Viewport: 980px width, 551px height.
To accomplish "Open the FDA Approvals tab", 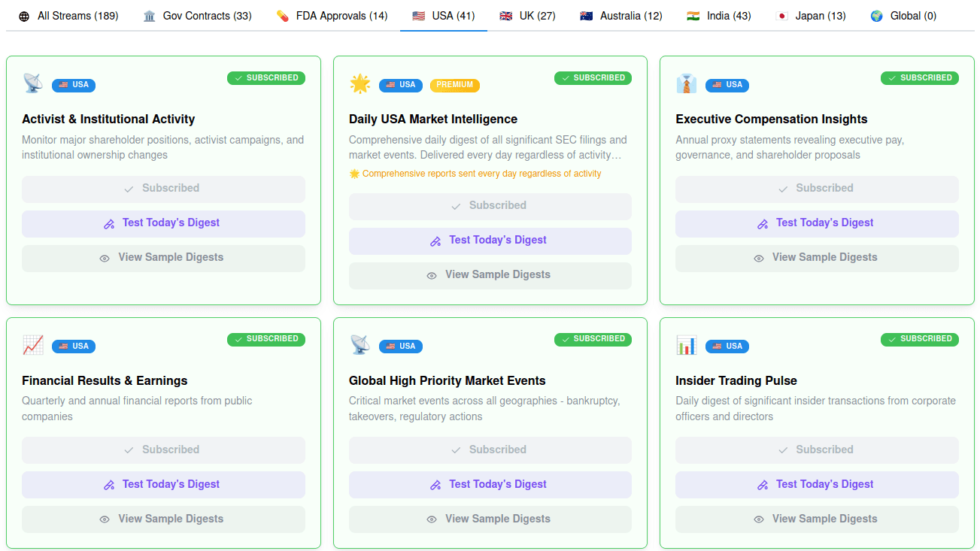I will pos(331,15).
